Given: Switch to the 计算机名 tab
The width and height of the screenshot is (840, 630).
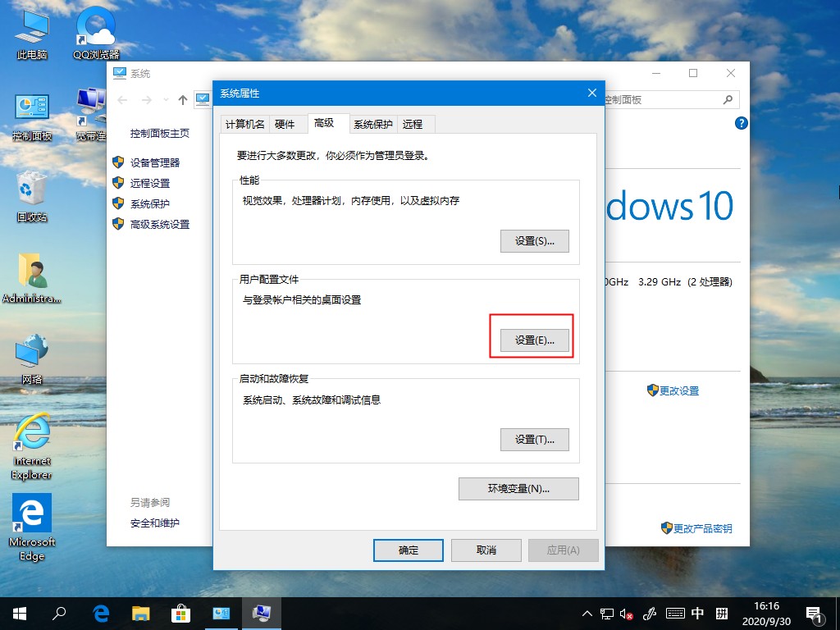Looking at the screenshot, I should pos(244,124).
